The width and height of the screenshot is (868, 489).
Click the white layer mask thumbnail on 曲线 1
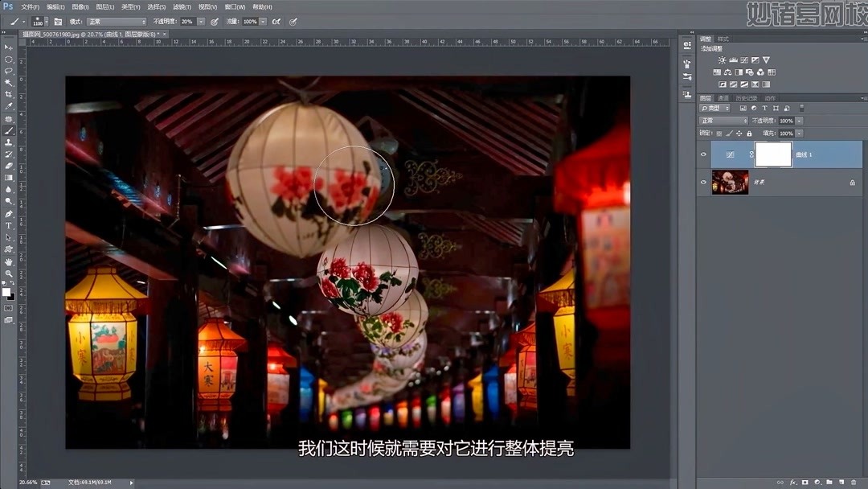click(773, 154)
